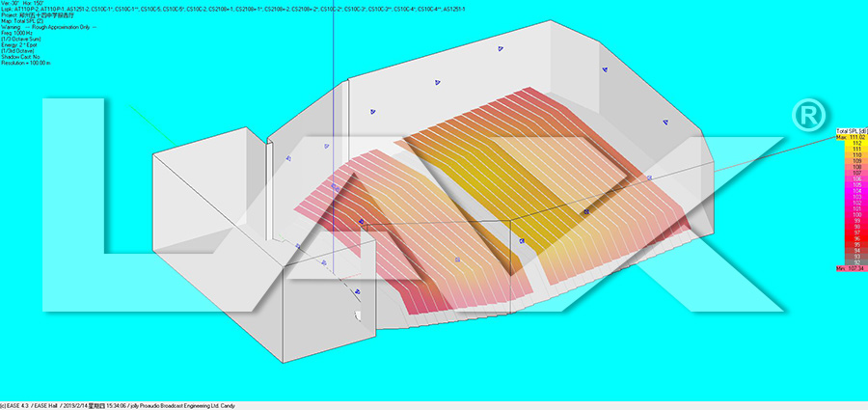Click the 'Resolution = 100.00 m' text
The height and width of the screenshot is (410, 868).
26,63
